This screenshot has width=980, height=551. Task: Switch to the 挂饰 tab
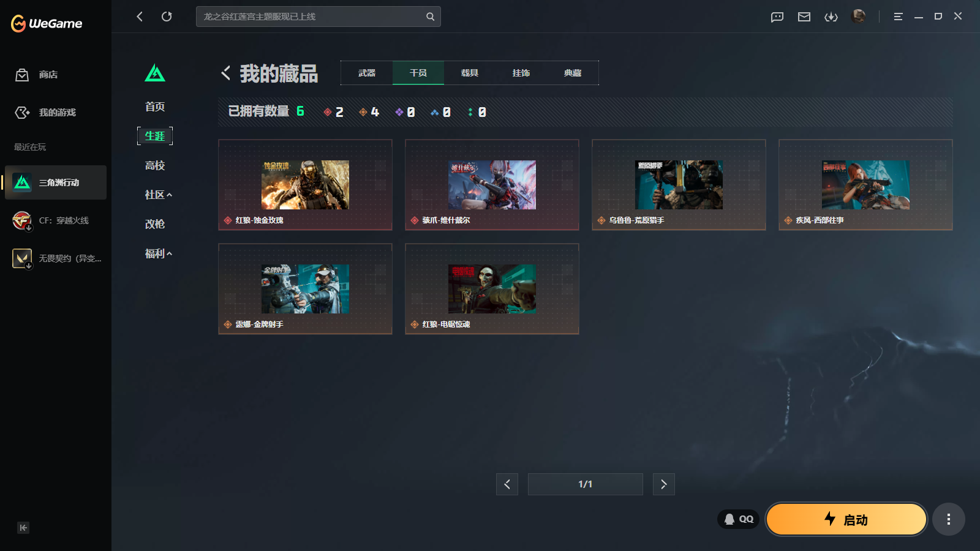coord(521,73)
